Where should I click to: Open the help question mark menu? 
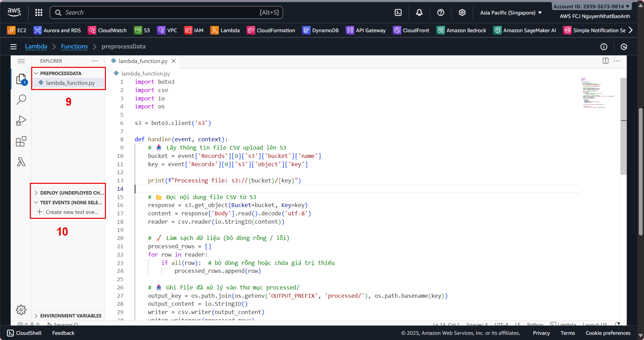[x=441, y=12]
